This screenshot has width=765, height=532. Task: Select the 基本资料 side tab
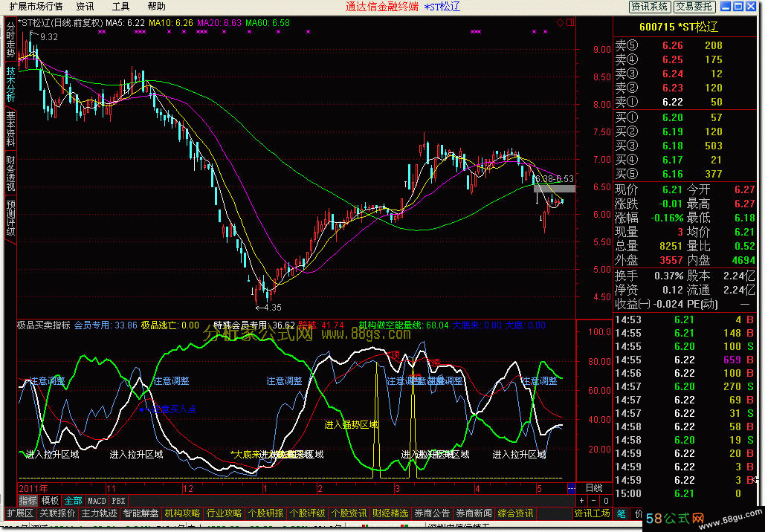pos(10,128)
